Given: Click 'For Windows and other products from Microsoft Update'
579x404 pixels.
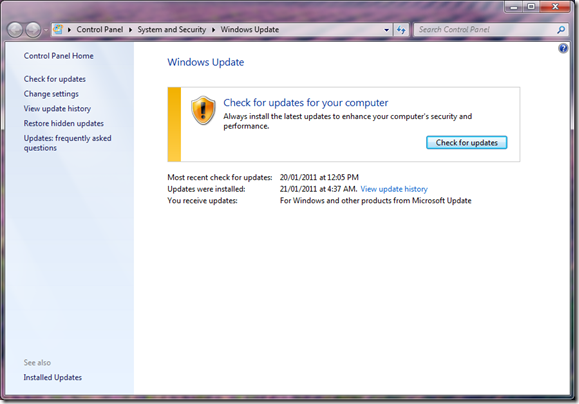Looking at the screenshot, I should tap(376, 201).
